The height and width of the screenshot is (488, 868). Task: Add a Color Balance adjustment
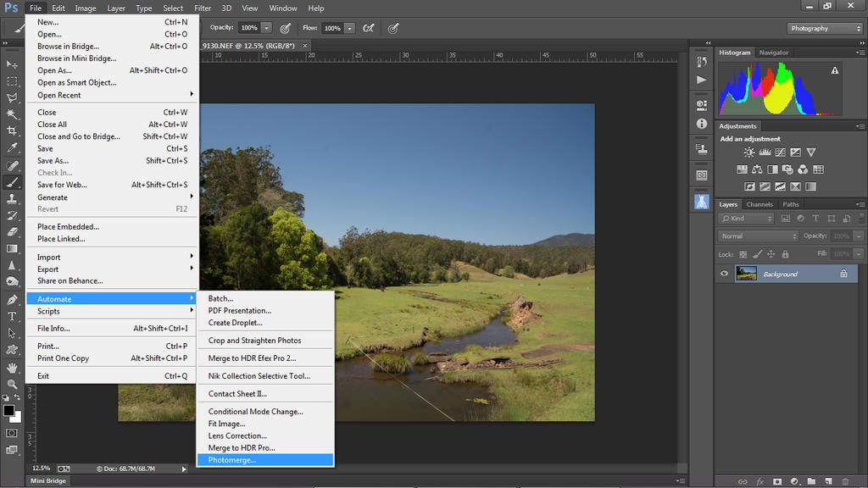point(757,169)
